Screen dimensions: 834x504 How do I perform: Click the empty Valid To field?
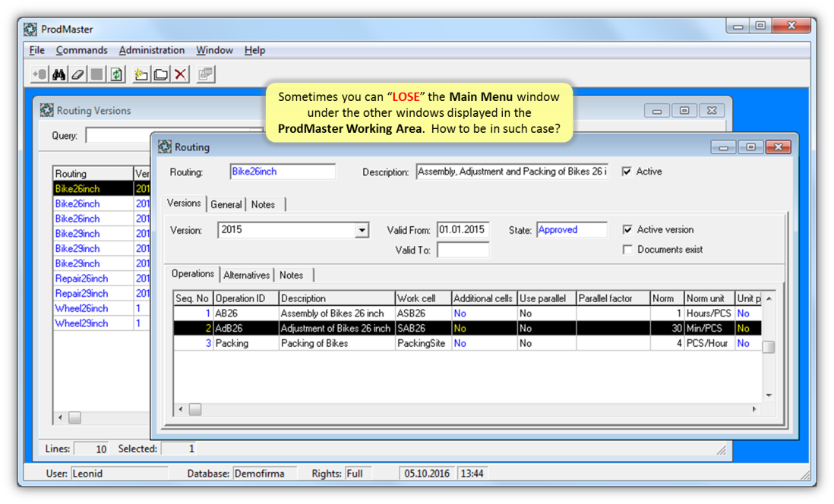(x=463, y=250)
